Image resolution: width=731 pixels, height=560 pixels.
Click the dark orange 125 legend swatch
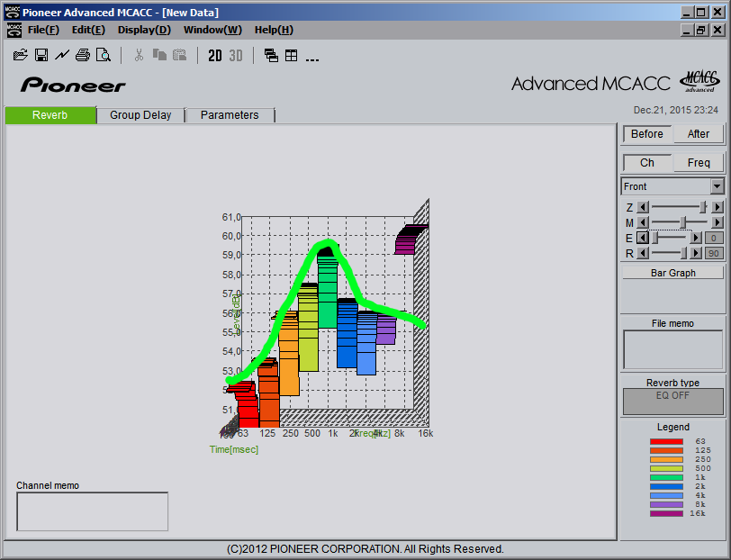666,450
